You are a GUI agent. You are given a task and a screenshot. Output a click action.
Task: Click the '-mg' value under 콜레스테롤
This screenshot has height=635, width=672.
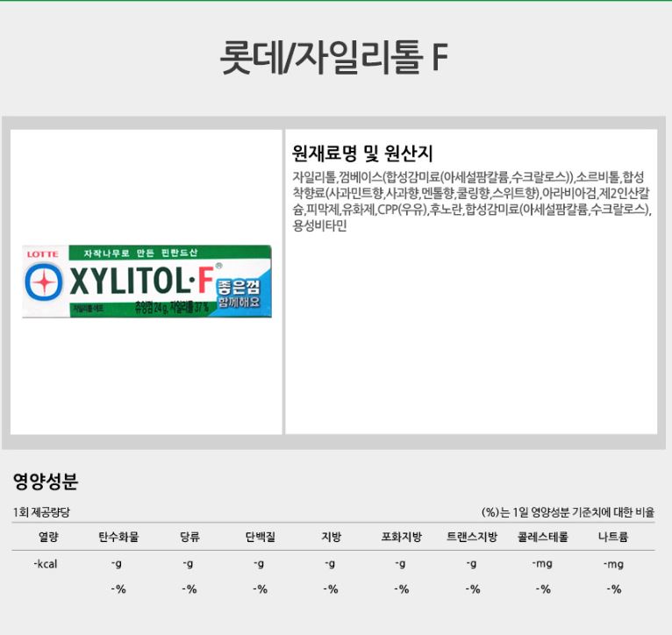point(542,564)
